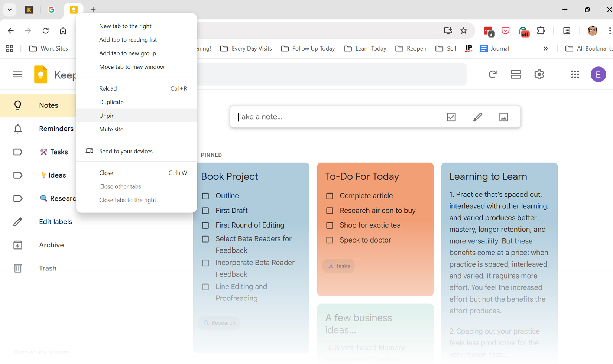Switch Keep to list view
This screenshot has height=364, width=613.
point(516,74)
